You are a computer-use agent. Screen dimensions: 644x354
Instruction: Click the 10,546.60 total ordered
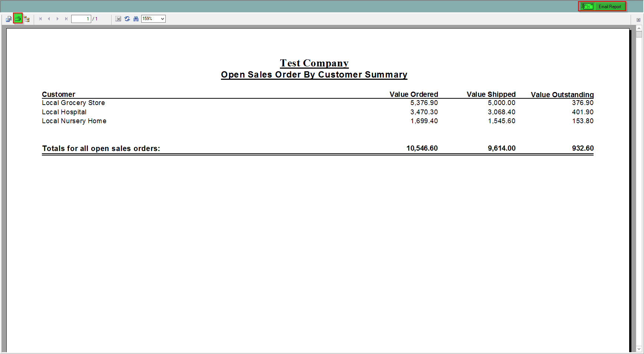422,148
